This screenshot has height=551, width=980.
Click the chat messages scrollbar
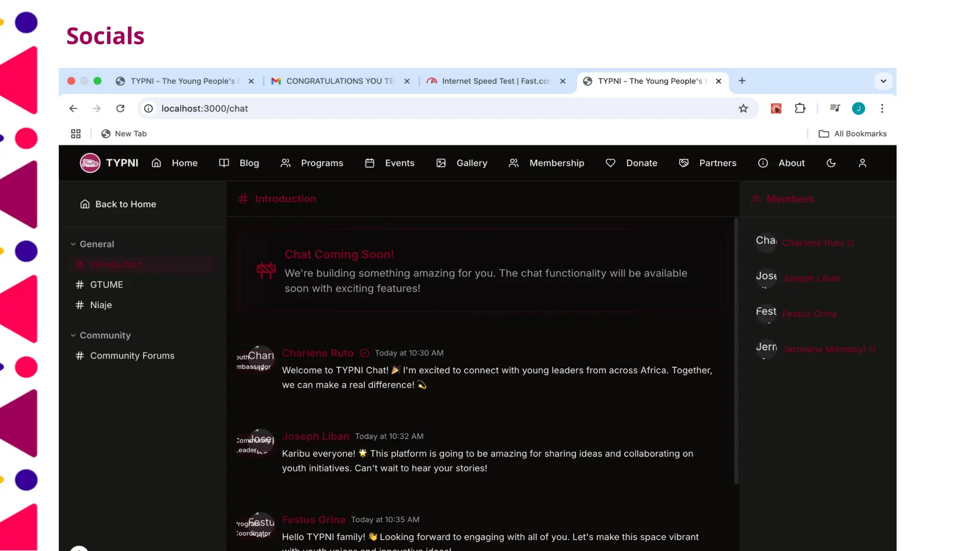[x=736, y=352]
